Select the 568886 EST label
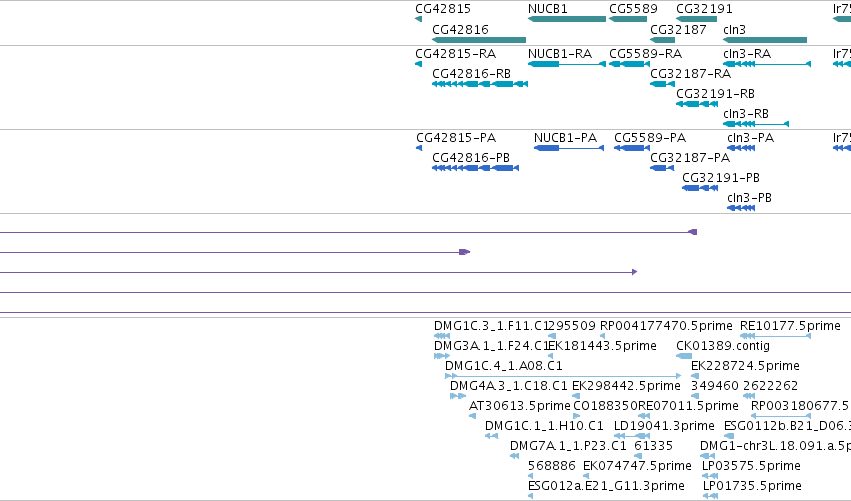 [x=551, y=466]
